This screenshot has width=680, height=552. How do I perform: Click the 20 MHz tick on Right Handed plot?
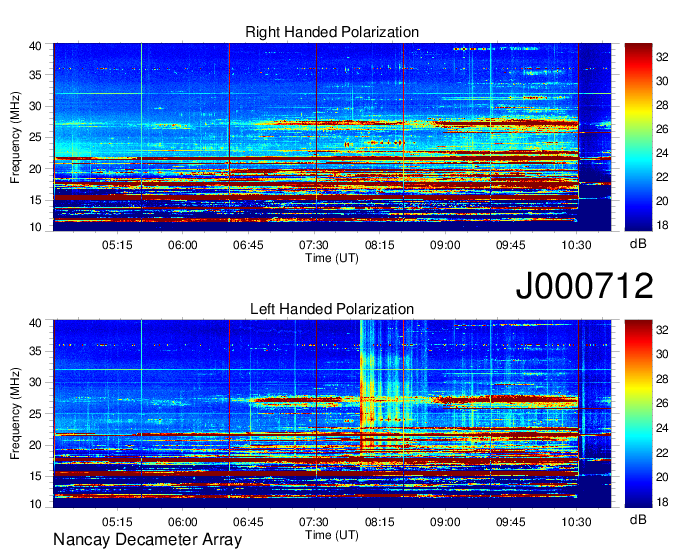click(35, 169)
